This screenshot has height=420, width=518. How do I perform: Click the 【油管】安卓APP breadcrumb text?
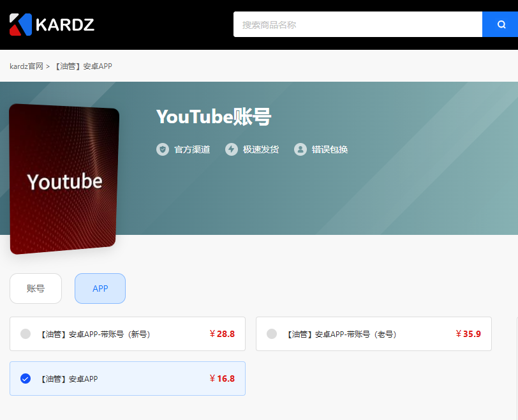pyautogui.click(x=83, y=66)
